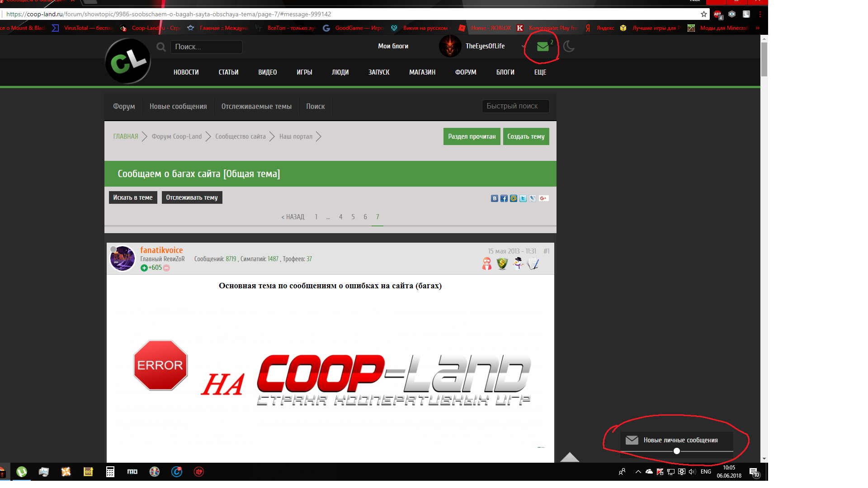
Task: Expand the bookmarks bar overflow chevron
Action: (757, 28)
